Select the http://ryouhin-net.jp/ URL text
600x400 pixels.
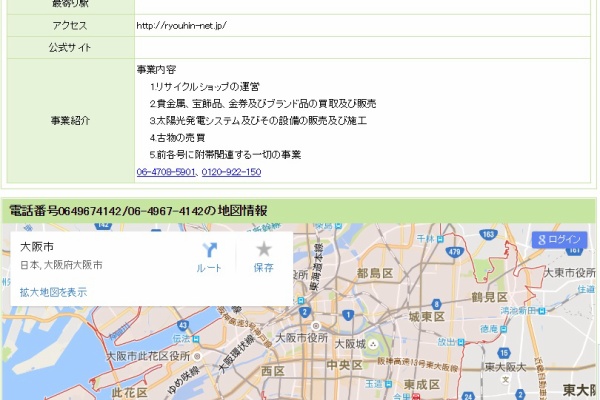pos(181,26)
